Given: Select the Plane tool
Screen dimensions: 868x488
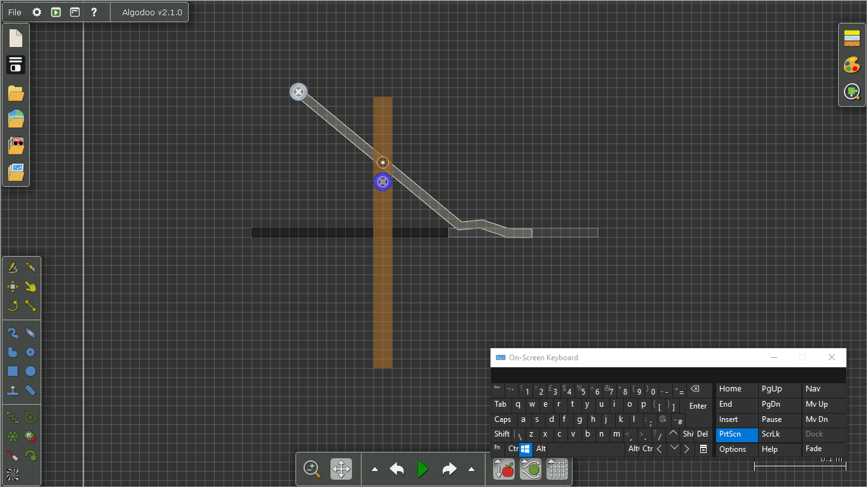Looking at the screenshot, I should point(13,390).
